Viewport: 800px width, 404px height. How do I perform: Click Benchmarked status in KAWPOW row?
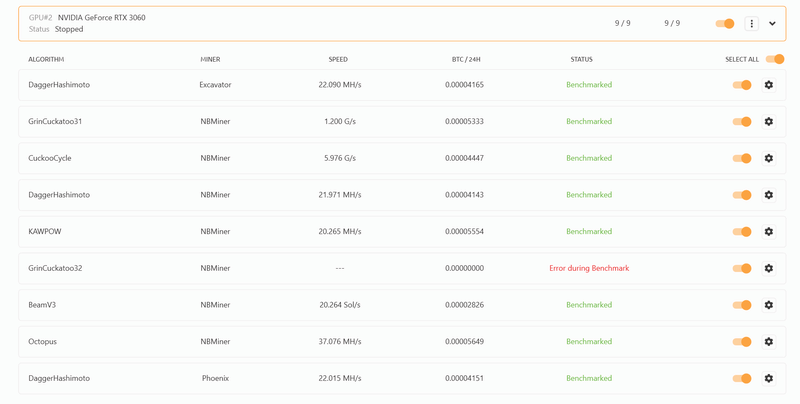[589, 232]
